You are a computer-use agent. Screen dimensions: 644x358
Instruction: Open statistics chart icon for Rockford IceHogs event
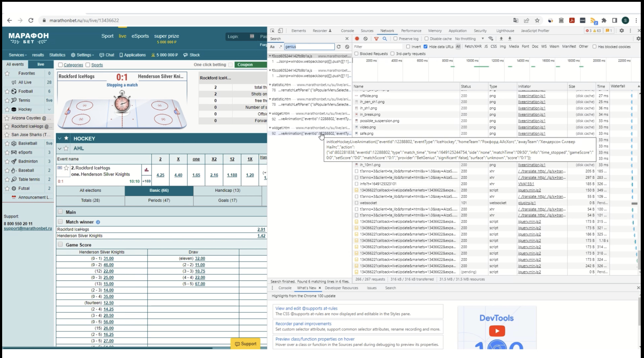tap(146, 170)
